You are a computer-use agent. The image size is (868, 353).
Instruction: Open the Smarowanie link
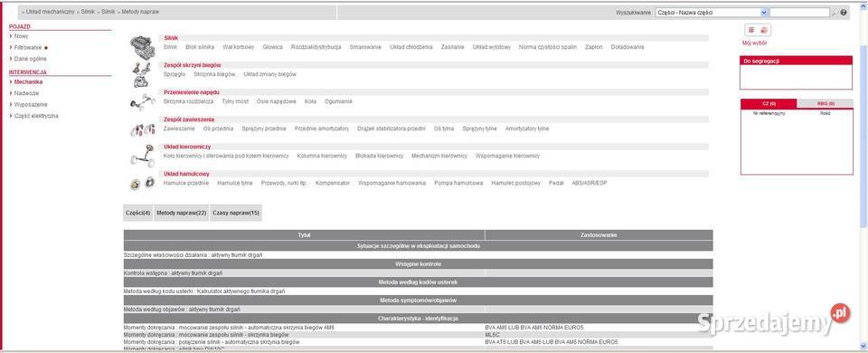coord(365,47)
